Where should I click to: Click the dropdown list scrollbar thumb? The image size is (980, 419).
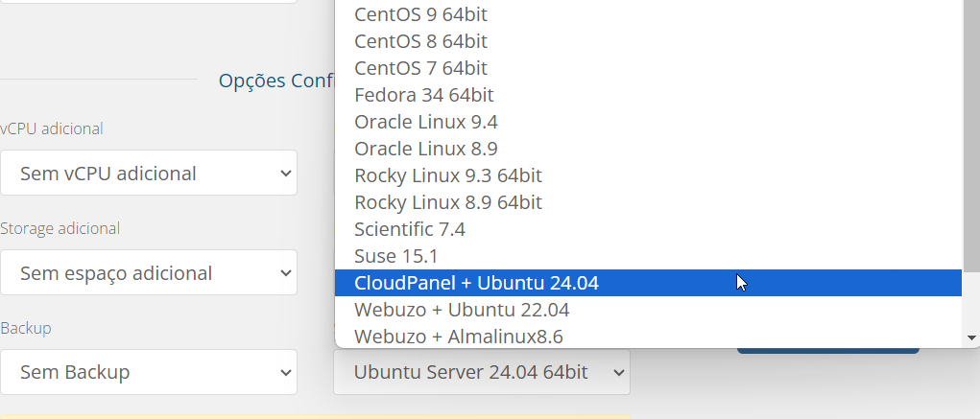pos(971,135)
